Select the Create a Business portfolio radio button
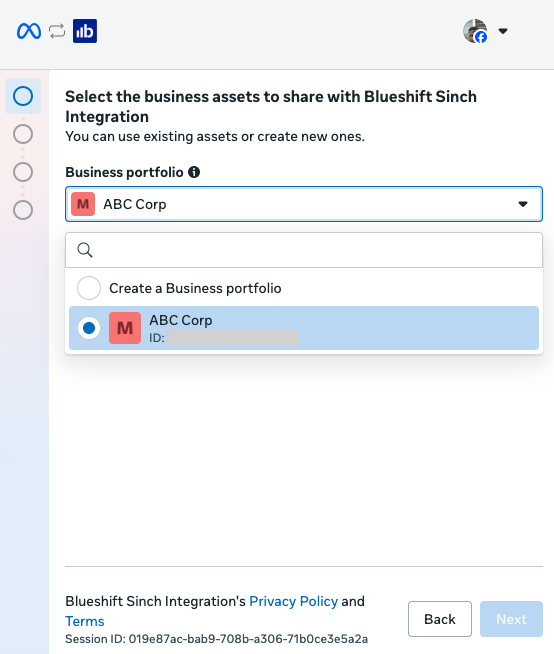Image resolution: width=554 pixels, height=654 pixels. point(89,288)
